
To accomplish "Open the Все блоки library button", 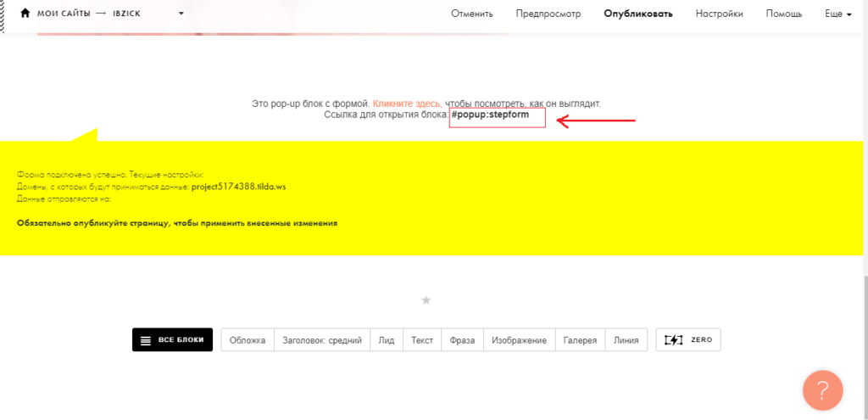I will pyautogui.click(x=172, y=339).
